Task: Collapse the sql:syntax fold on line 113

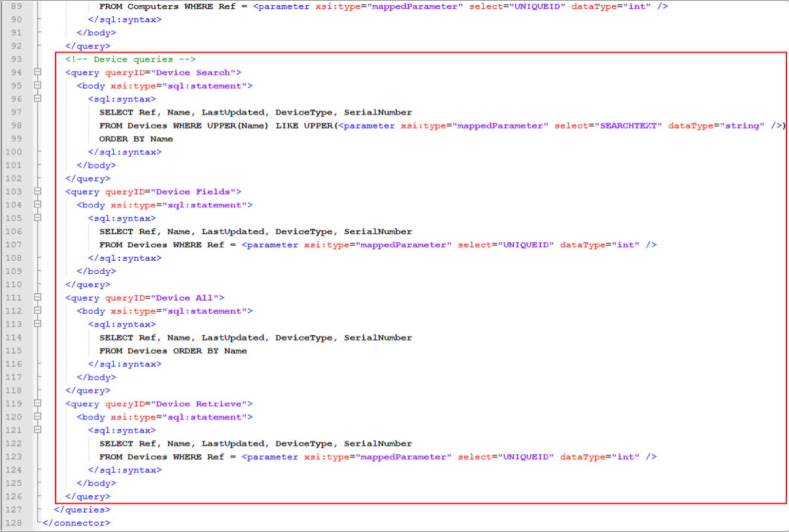Action: click(38, 324)
